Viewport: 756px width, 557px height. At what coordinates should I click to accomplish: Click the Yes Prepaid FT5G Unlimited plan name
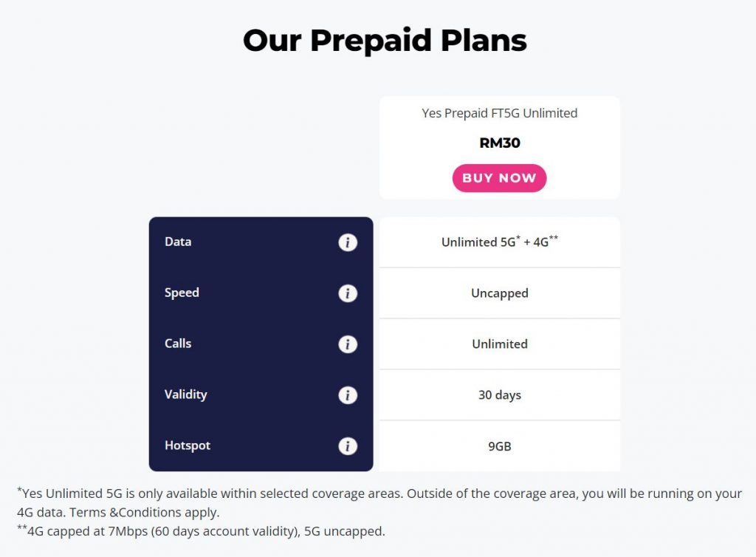[x=499, y=113]
